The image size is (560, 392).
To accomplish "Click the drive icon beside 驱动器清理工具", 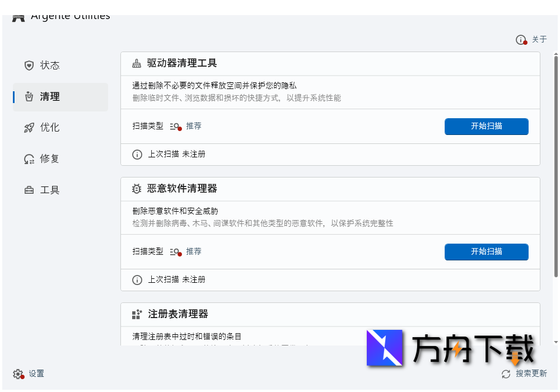I will (x=137, y=63).
